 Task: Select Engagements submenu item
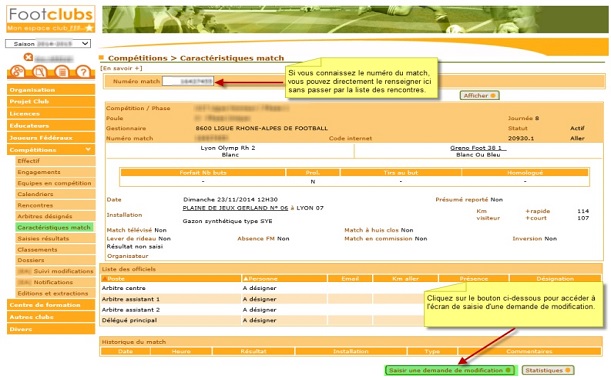[55, 172]
